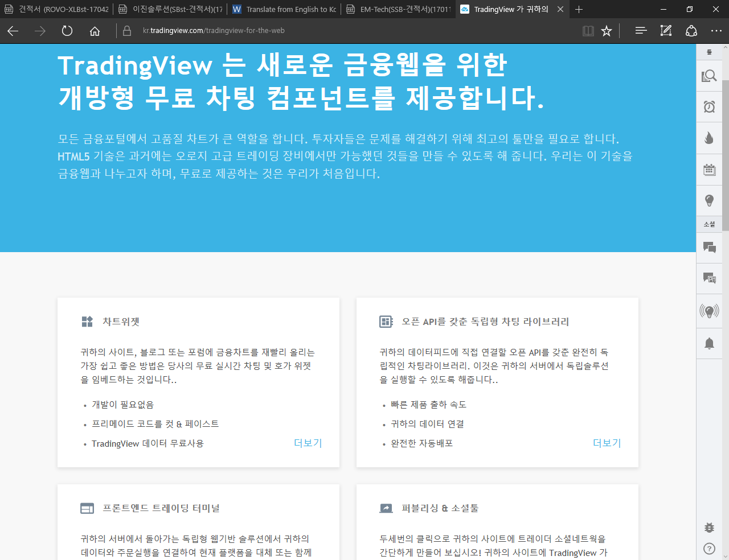Screen dimensions: 729x560
Task: Open 더보기 link in the 차트위젯 card
Action: coord(308,443)
